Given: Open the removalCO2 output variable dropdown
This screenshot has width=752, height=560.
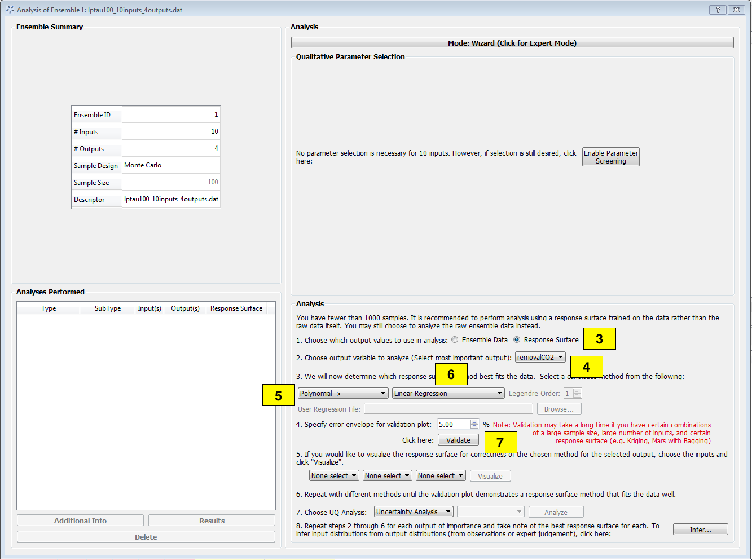Looking at the screenshot, I should (x=540, y=356).
